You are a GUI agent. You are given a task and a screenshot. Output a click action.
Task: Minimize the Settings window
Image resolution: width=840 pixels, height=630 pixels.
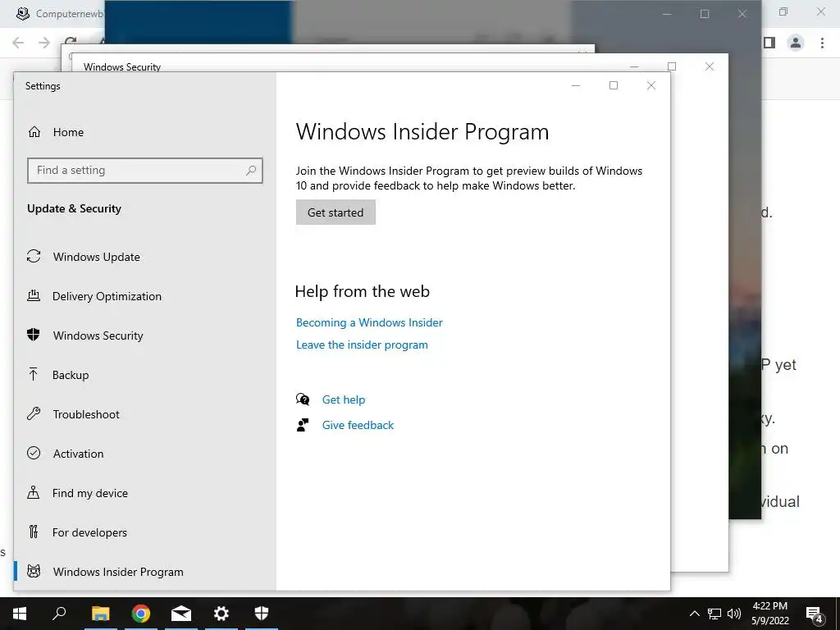click(x=576, y=85)
